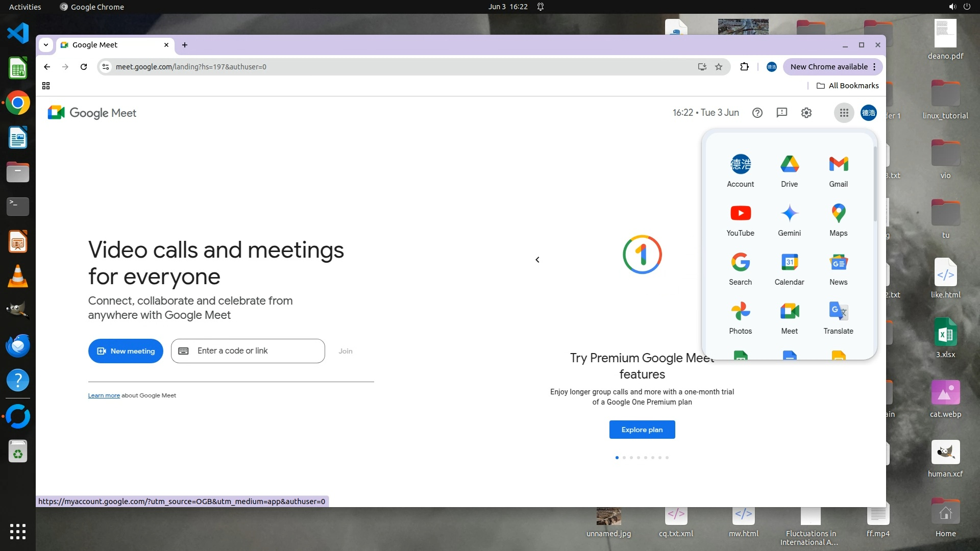Click the Enter a code or link field
The image size is (980, 551).
click(x=248, y=351)
